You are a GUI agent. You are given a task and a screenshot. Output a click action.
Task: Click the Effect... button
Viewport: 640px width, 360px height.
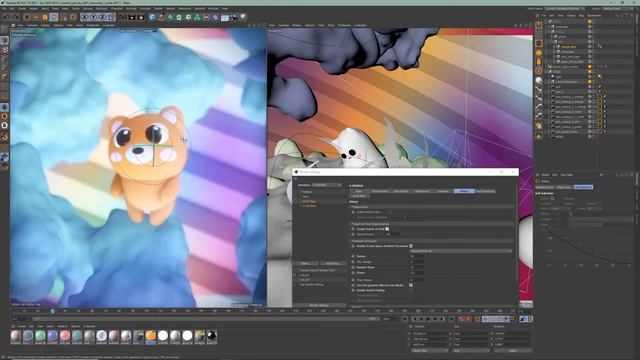[305, 264]
